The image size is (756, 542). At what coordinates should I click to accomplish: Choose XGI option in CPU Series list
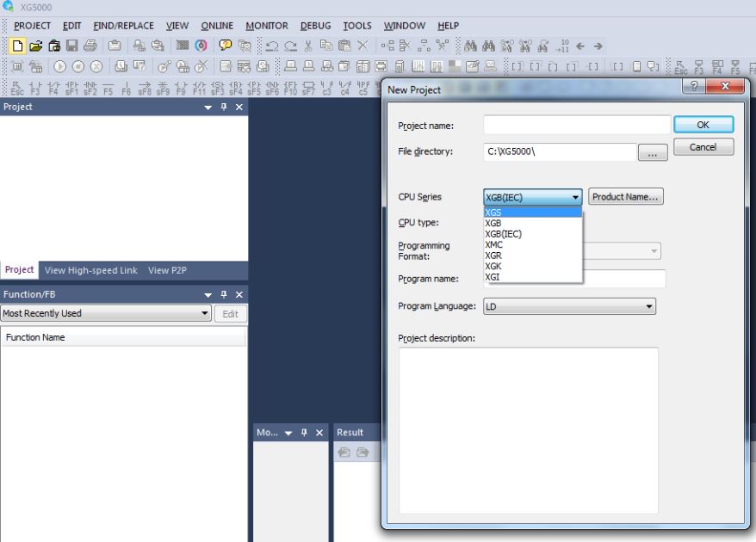coord(532,277)
